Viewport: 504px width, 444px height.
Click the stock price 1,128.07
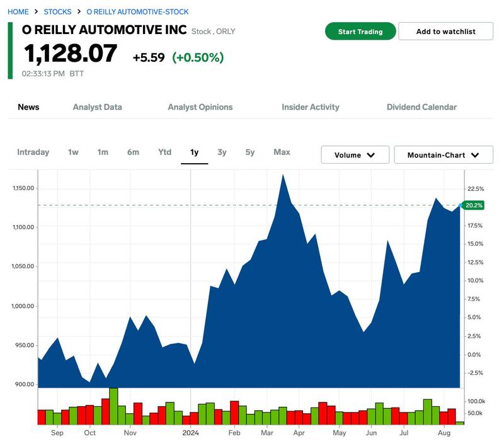coord(71,54)
